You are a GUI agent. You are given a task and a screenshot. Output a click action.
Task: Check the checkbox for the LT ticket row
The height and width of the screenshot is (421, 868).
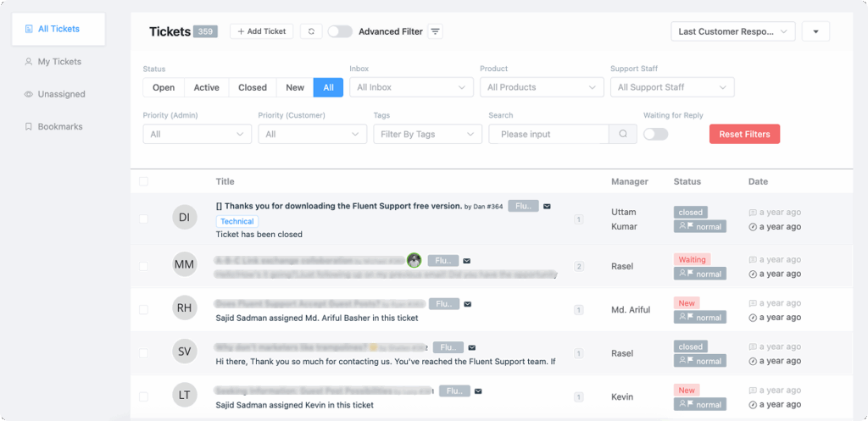(x=143, y=396)
